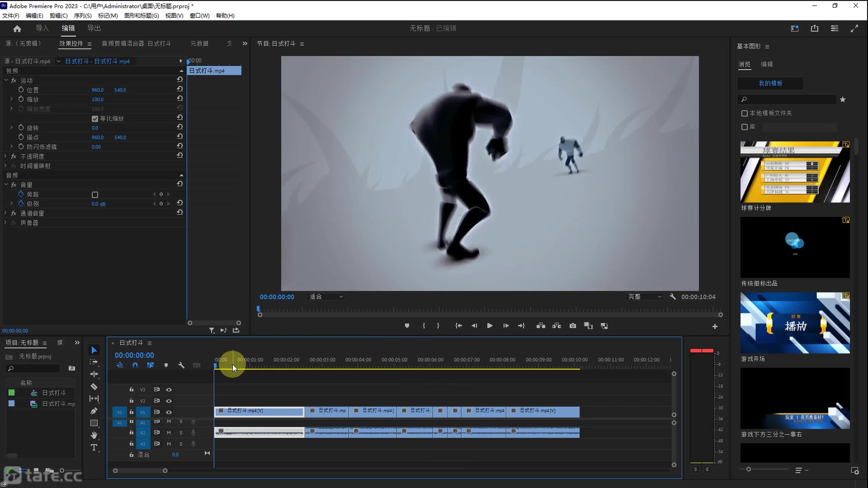Open the 窗口(W) menu
The width and height of the screenshot is (868, 488).
(x=199, y=16)
